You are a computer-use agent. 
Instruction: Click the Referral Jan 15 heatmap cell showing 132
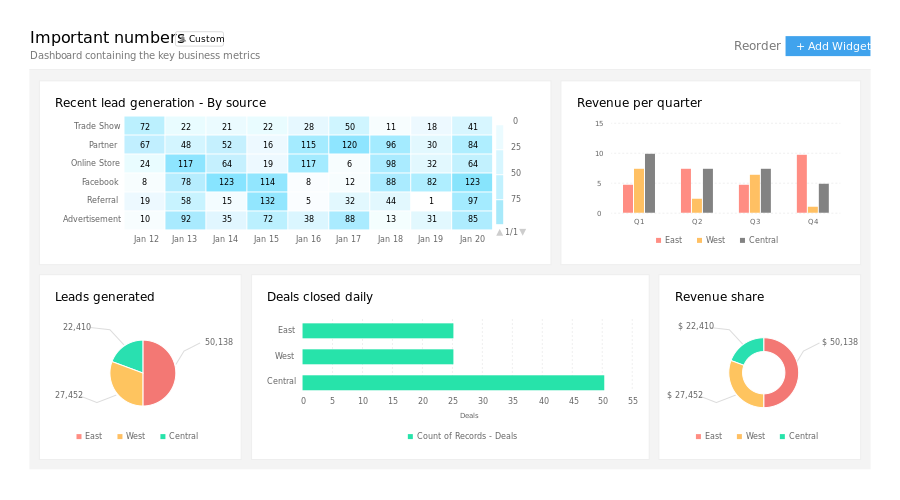[x=267, y=201]
